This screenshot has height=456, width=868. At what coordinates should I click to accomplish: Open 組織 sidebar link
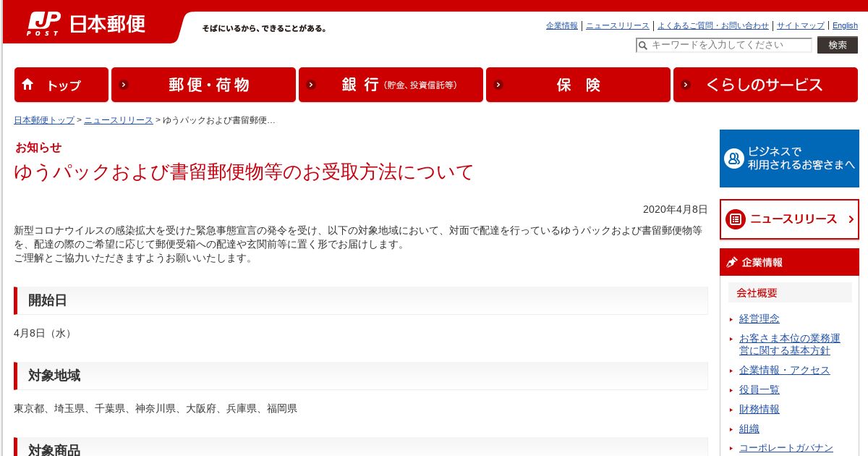(x=749, y=428)
